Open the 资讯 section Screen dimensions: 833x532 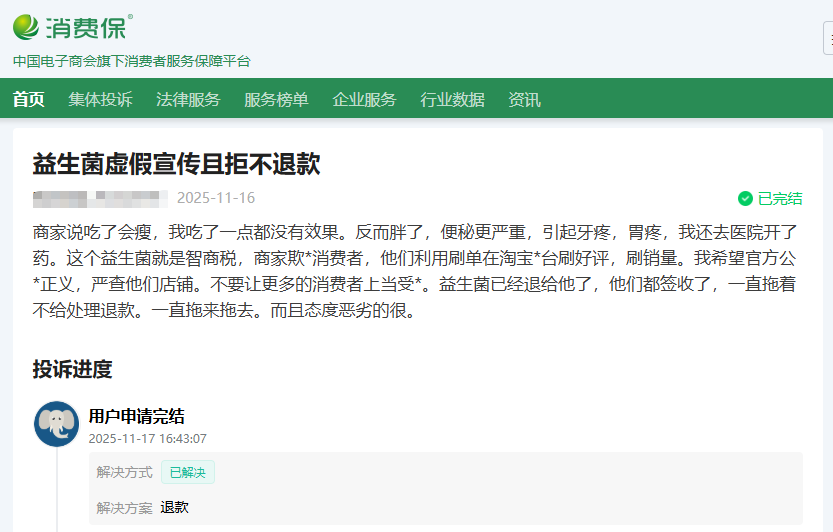pos(524,99)
